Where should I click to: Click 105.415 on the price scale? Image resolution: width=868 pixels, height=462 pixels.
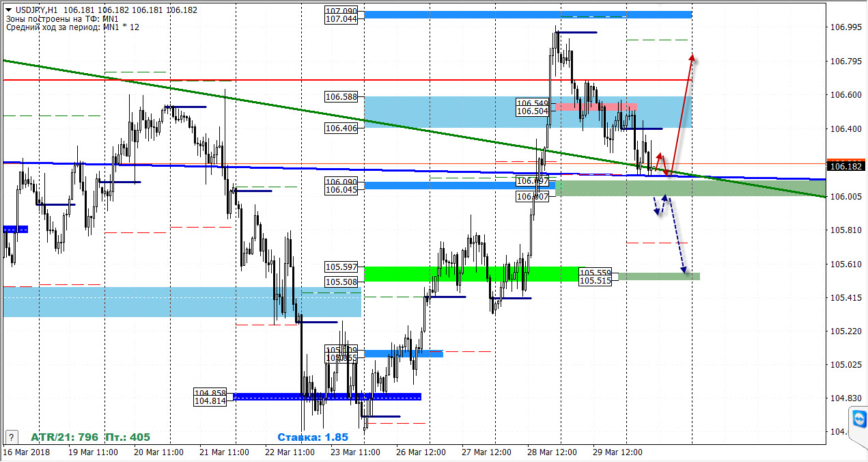pos(845,298)
